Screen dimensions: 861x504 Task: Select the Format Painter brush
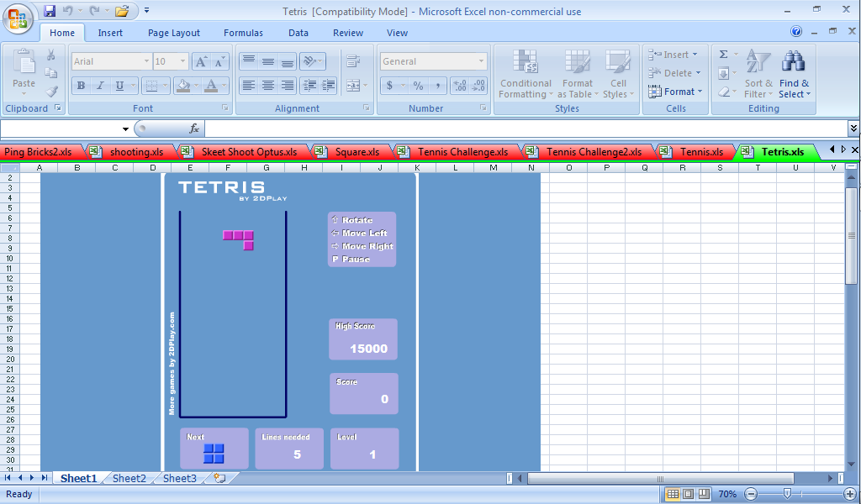[x=51, y=91]
